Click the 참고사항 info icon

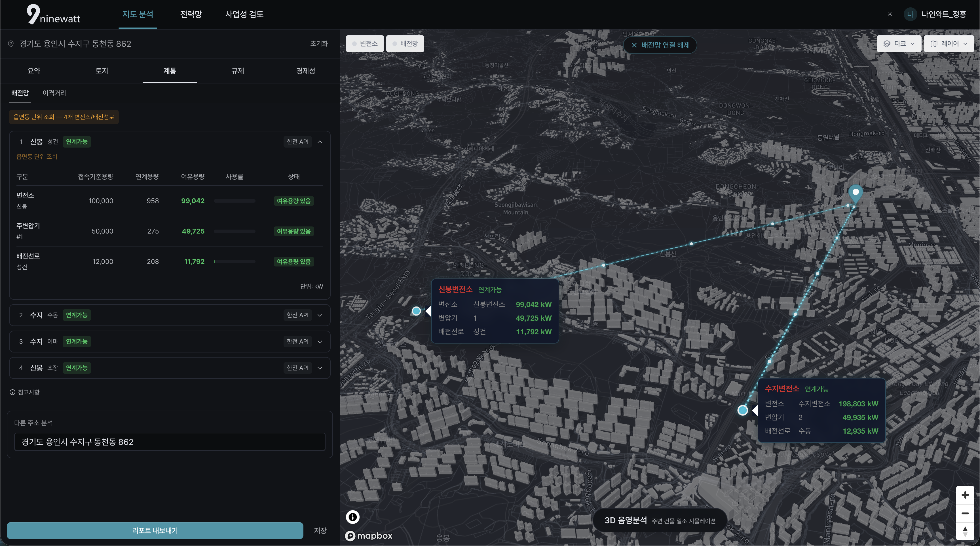[12, 392]
